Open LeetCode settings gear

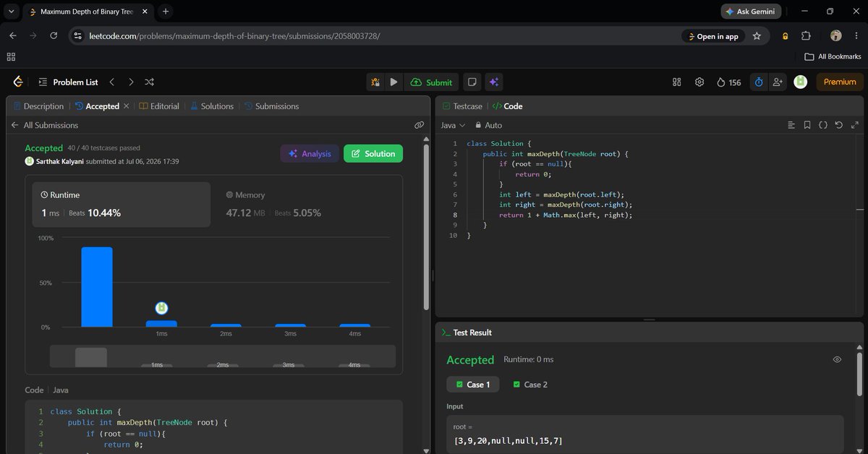699,82
